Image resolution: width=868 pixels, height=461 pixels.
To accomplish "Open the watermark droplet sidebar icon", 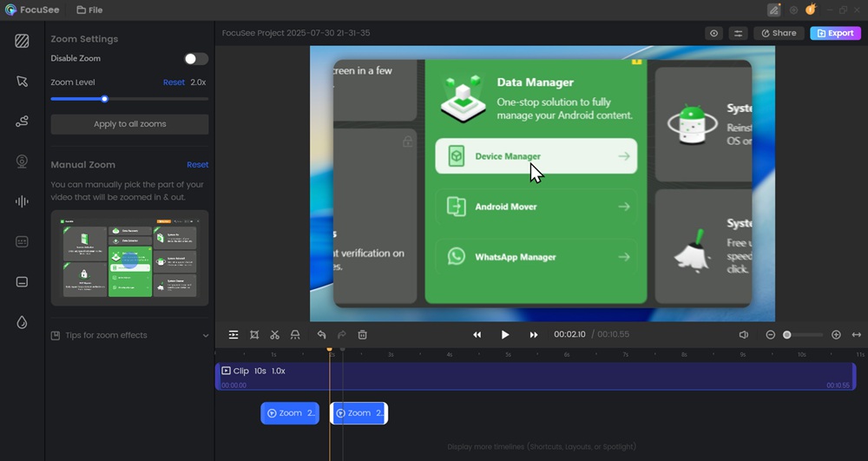I will pos(23,322).
